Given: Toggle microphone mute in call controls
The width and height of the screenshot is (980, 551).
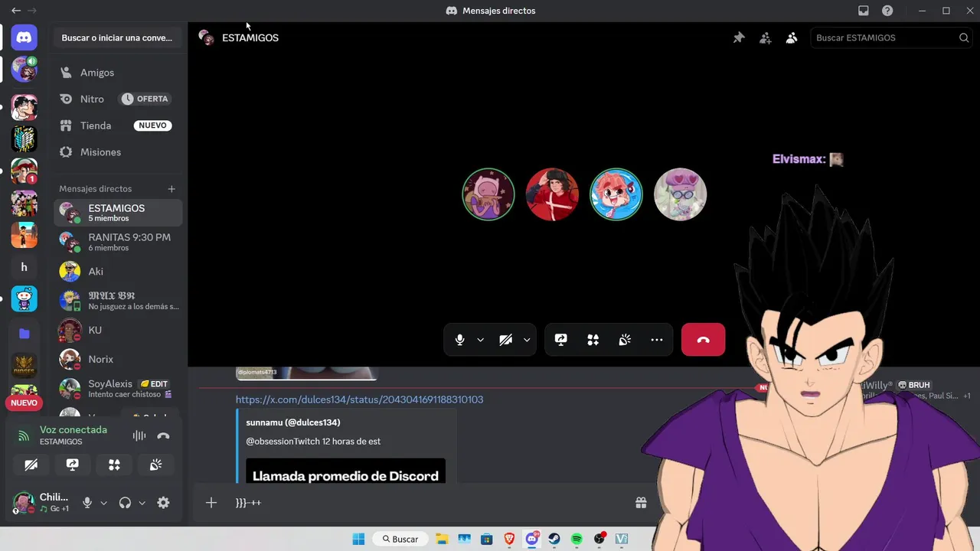Looking at the screenshot, I should [459, 340].
